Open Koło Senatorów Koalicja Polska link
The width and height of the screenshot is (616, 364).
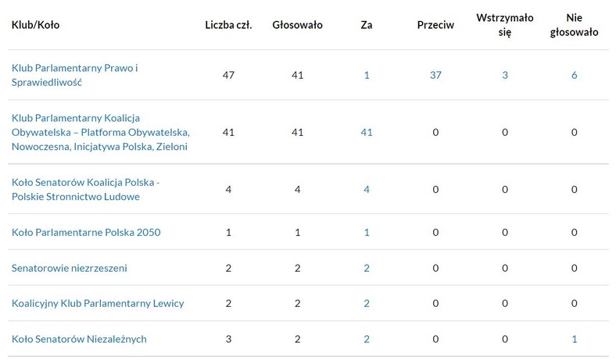coord(86,189)
